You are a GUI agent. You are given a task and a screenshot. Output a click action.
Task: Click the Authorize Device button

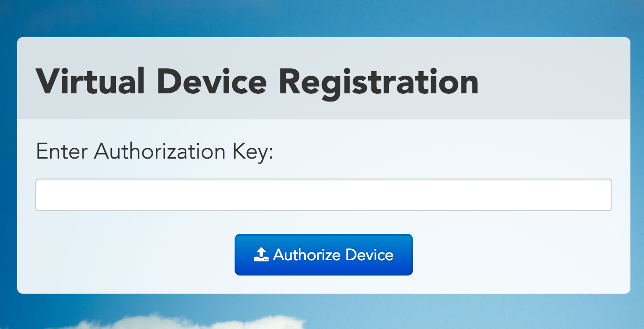coord(324,255)
